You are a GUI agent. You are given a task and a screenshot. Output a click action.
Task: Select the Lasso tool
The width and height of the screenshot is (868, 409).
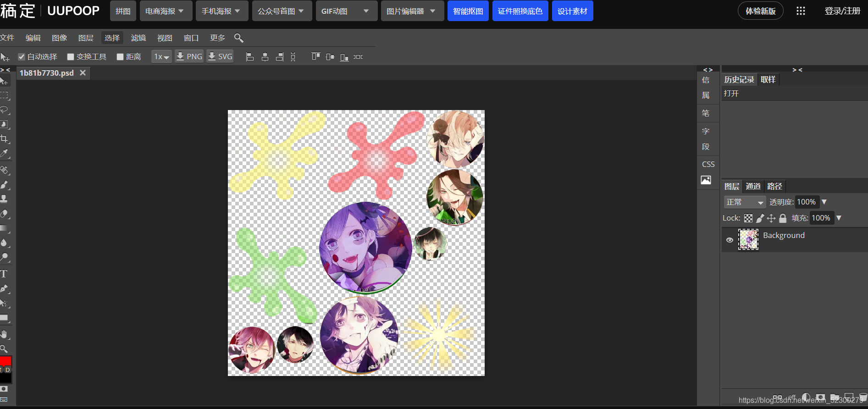pos(4,110)
